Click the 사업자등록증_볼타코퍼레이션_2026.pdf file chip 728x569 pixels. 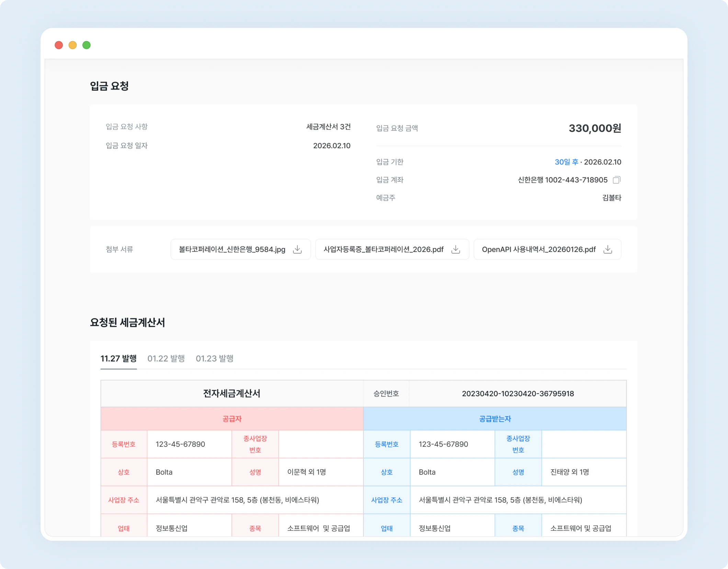point(384,249)
